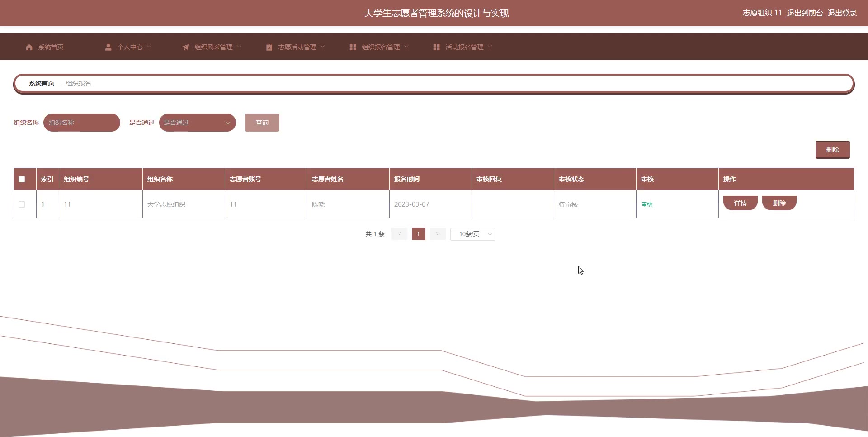Open the 是否通过 filter dropdown
The width and height of the screenshot is (868, 437).
pyautogui.click(x=198, y=123)
